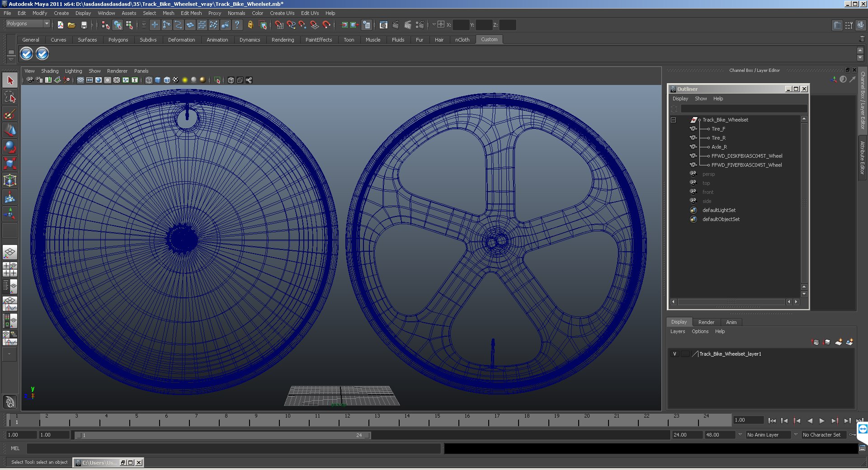Enable snap to points magnet
This screenshot has height=470, width=868.
(303, 25)
